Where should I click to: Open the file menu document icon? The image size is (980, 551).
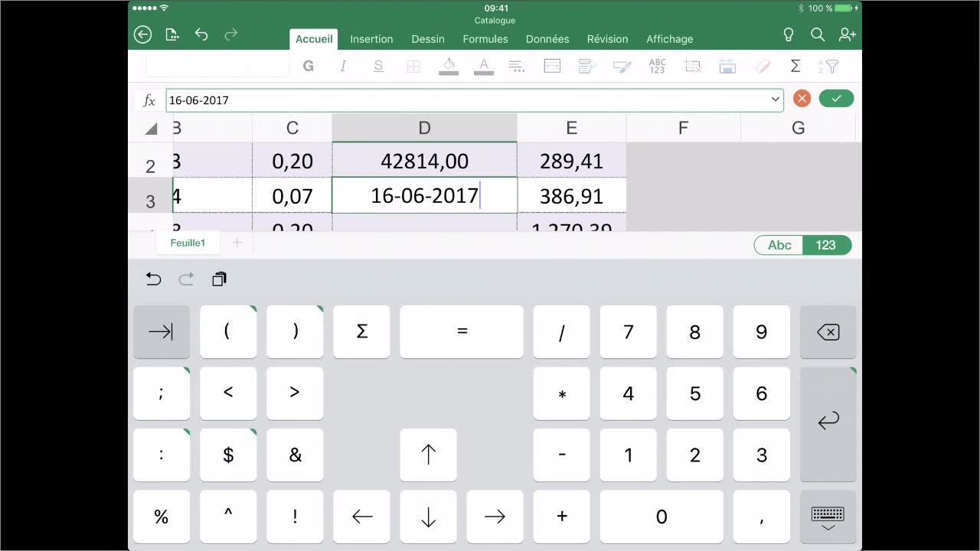(x=172, y=34)
